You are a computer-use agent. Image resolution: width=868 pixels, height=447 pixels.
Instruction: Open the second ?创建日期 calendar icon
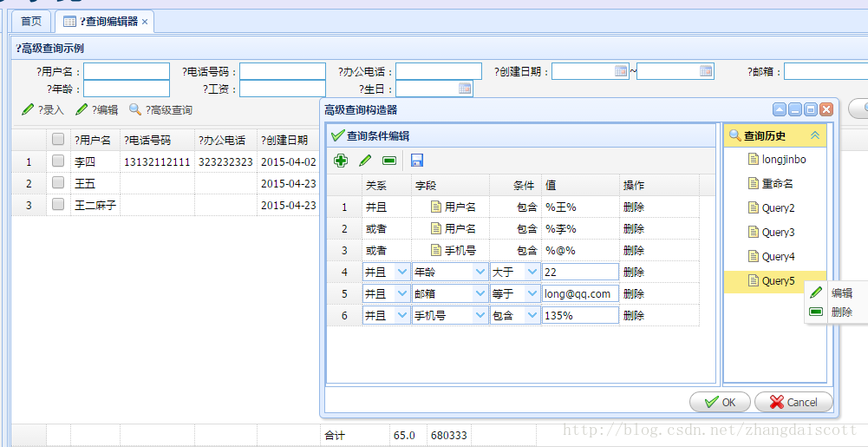(706, 71)
